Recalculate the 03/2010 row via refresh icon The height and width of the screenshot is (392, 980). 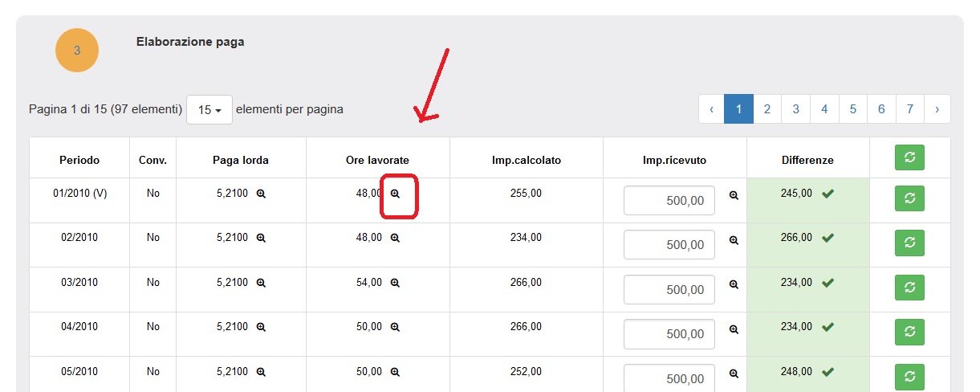click(909, 287)
